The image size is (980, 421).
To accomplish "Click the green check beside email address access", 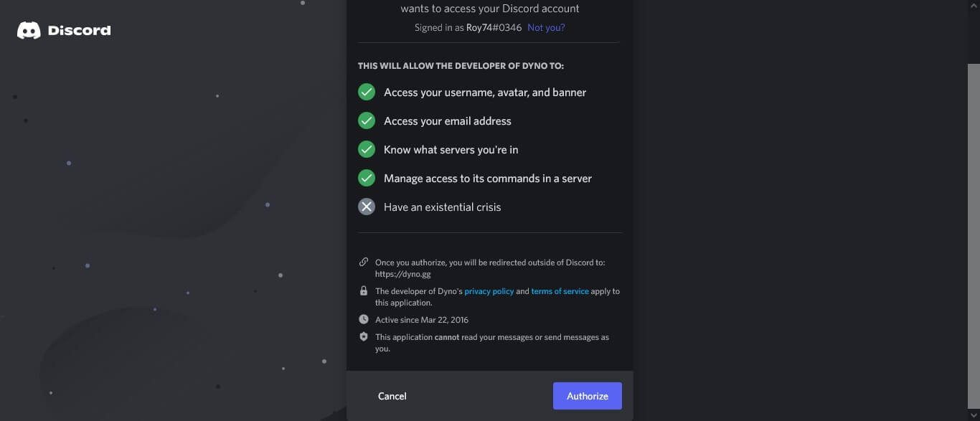I will (367, 120).
